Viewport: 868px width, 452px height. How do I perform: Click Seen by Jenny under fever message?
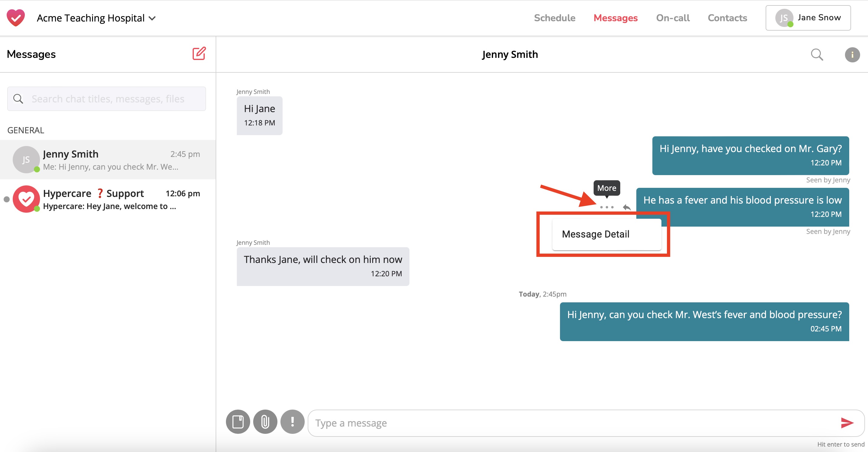pos(828,231)
